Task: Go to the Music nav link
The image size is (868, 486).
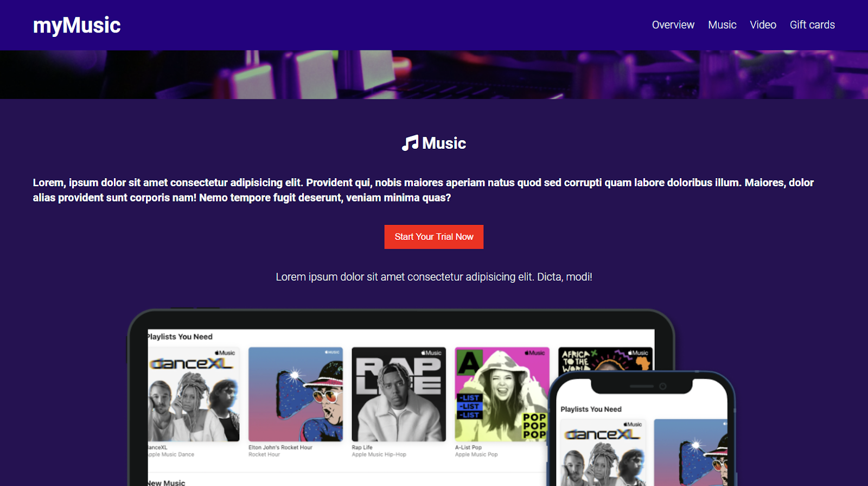Action: [x=722, y=25]
